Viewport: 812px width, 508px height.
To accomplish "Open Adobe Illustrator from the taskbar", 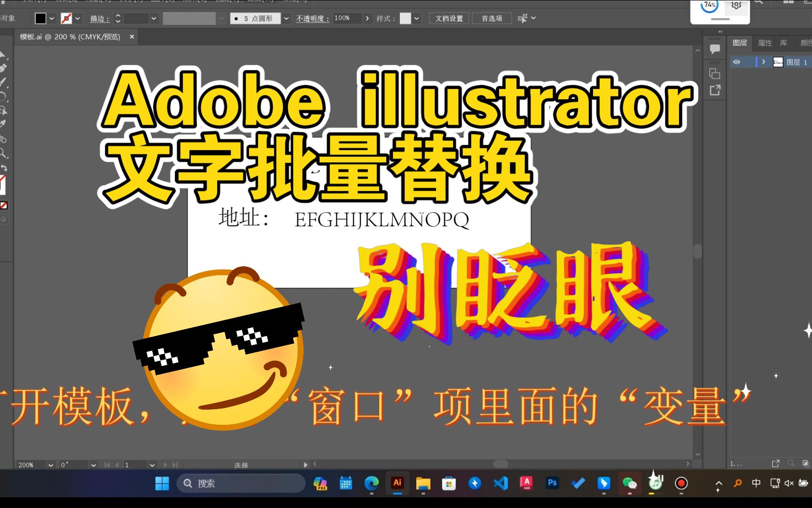I will click(x=398, y=484).
